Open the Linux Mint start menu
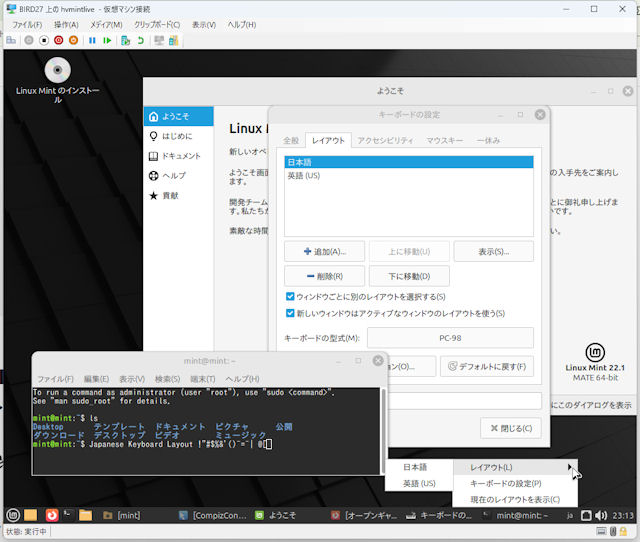This screenshot has height=542, width=640. click(x=13, y=515)
